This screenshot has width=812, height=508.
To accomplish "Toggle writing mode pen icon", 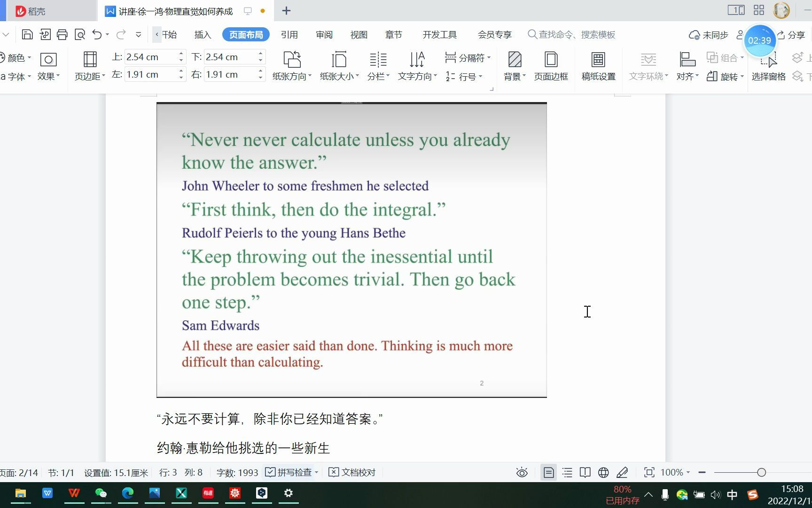I will click(x=622, y=473).
